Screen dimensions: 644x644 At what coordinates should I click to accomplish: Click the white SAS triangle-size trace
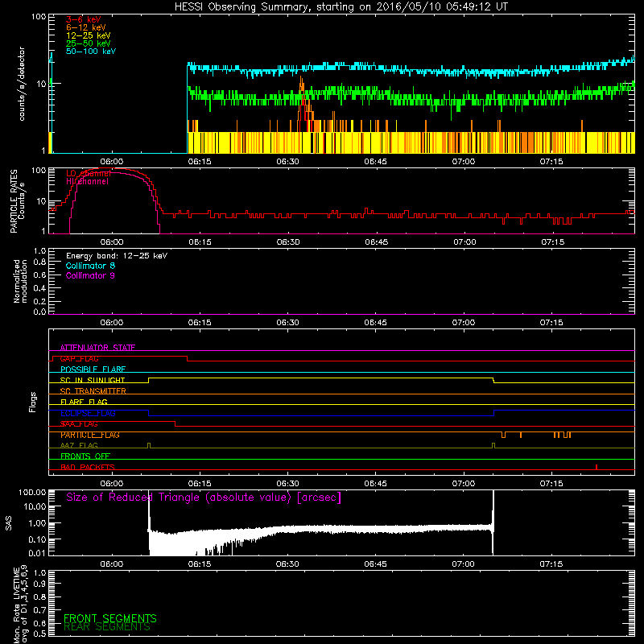(320, 529)
